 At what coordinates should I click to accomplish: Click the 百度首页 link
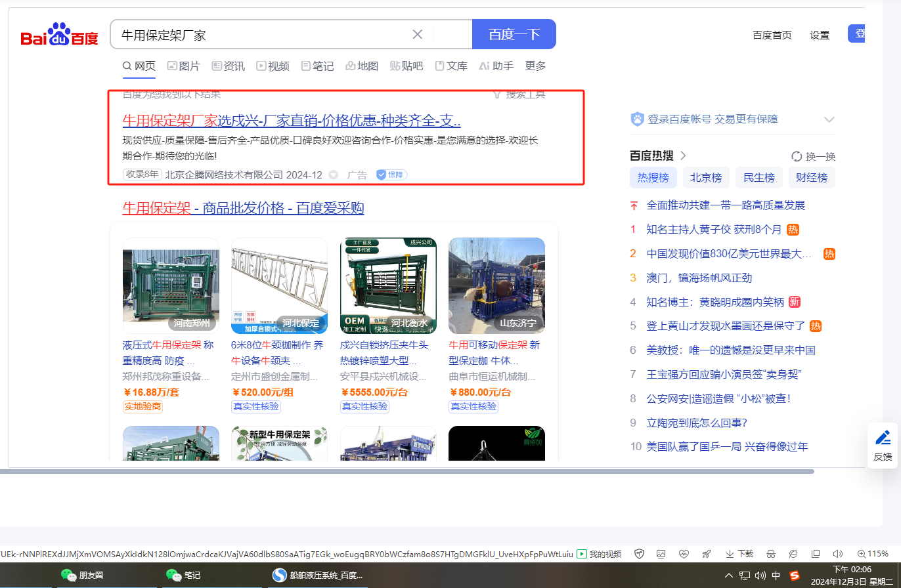click(x=772, y=35)
